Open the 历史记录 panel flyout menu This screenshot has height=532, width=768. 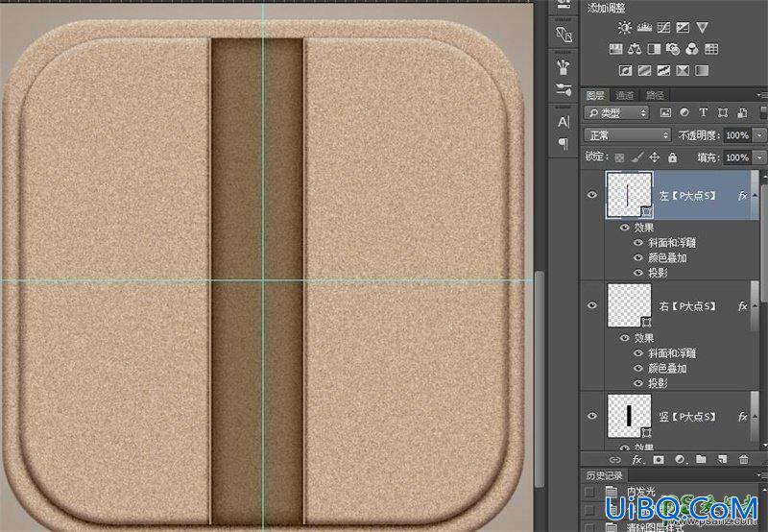point(761,475)
